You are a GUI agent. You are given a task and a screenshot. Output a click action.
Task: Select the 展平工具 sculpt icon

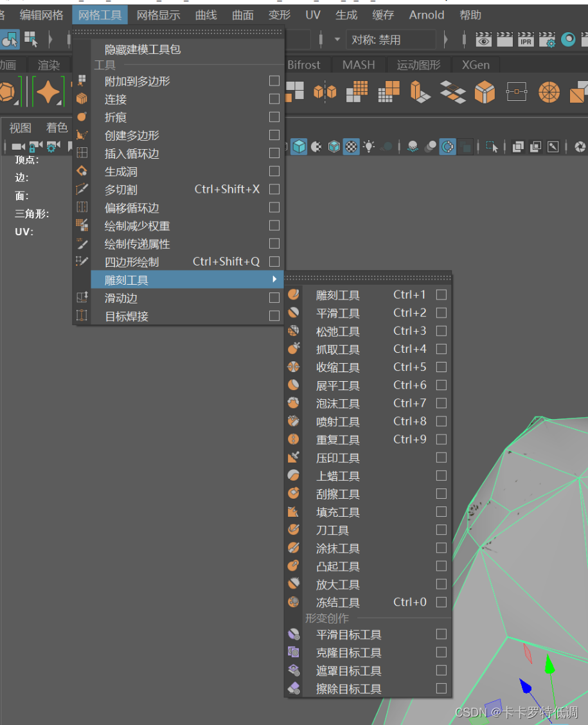click(294, 385)
